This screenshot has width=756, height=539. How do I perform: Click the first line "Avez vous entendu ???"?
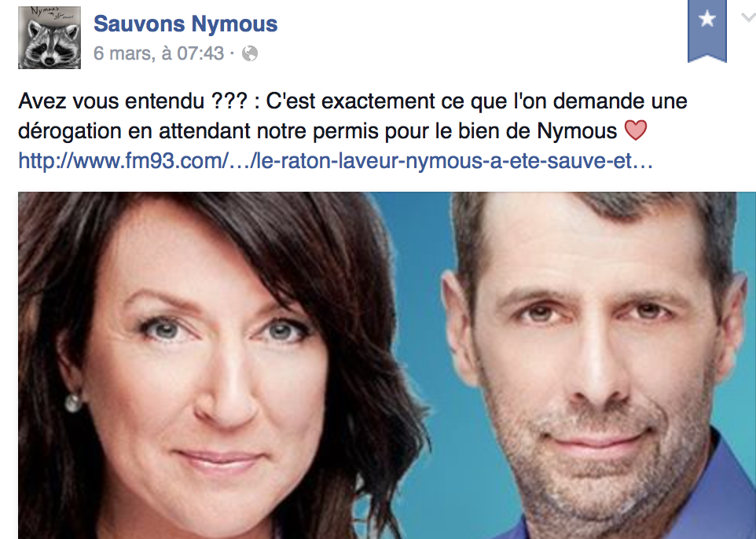pos(133,101)
